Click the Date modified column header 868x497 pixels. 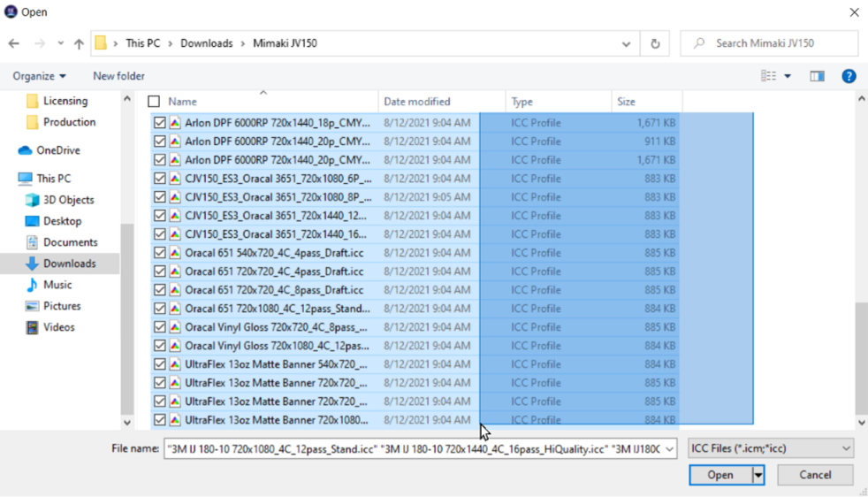pos(417,102)
